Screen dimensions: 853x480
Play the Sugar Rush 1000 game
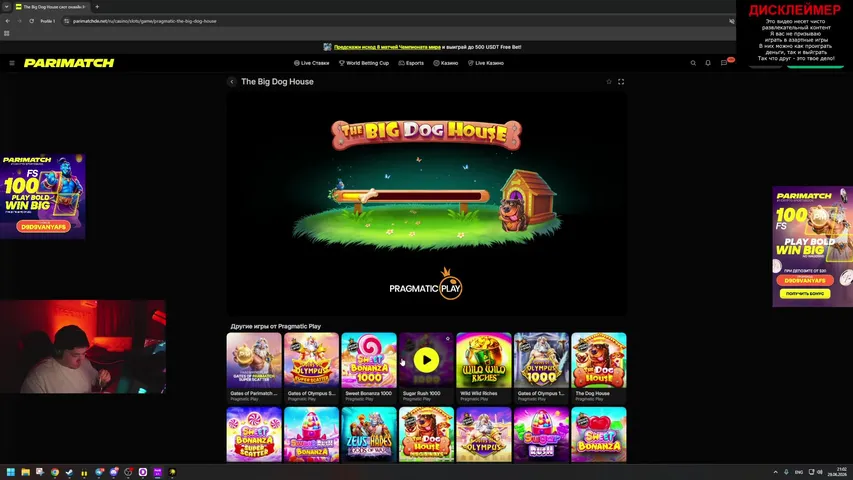pos(426,360)
